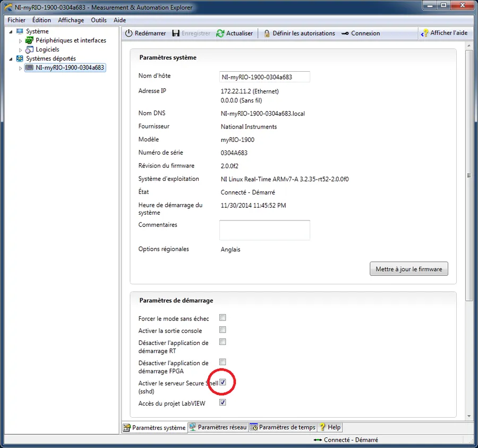Open the Outils menu

click(99, 20)
